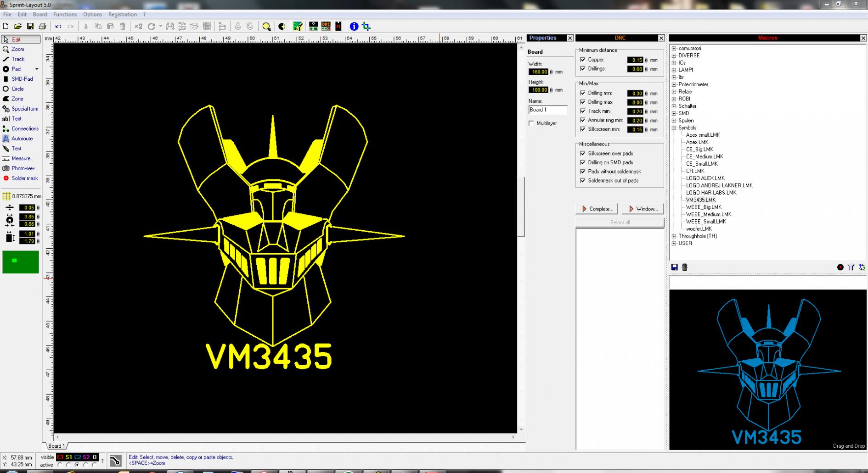
Task: Click the magnifier zoom icon in toolbar
Action: pos(266,26)
